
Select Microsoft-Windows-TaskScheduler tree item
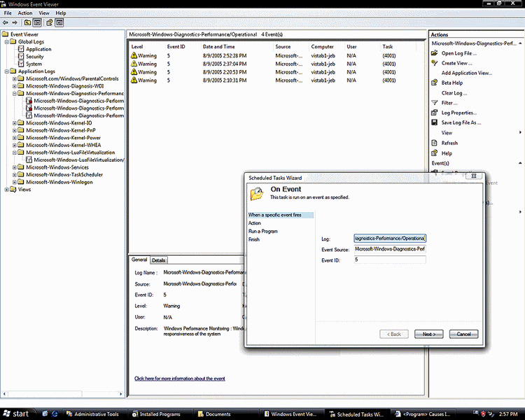click(64, 174)
